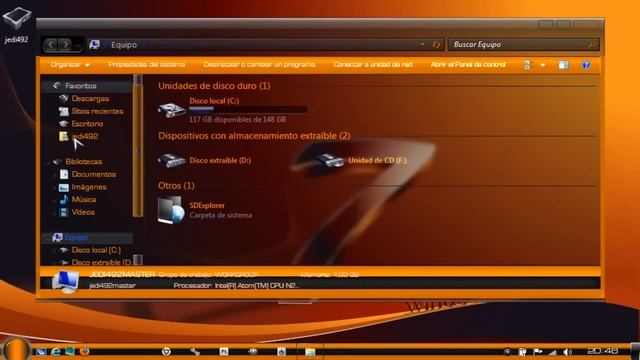The height and width of the screenshot is (360, 640).
Task: Click the Imágenes library icon
Action: pos(64,187)
